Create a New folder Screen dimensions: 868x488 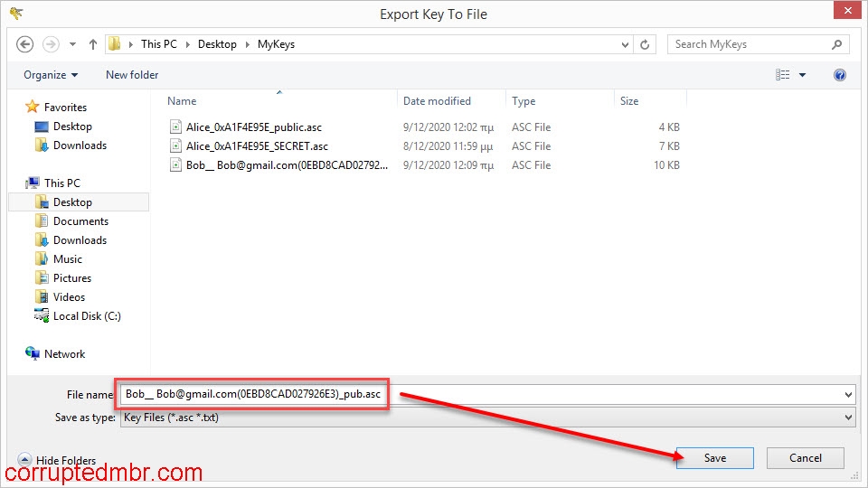click(132, 75)
